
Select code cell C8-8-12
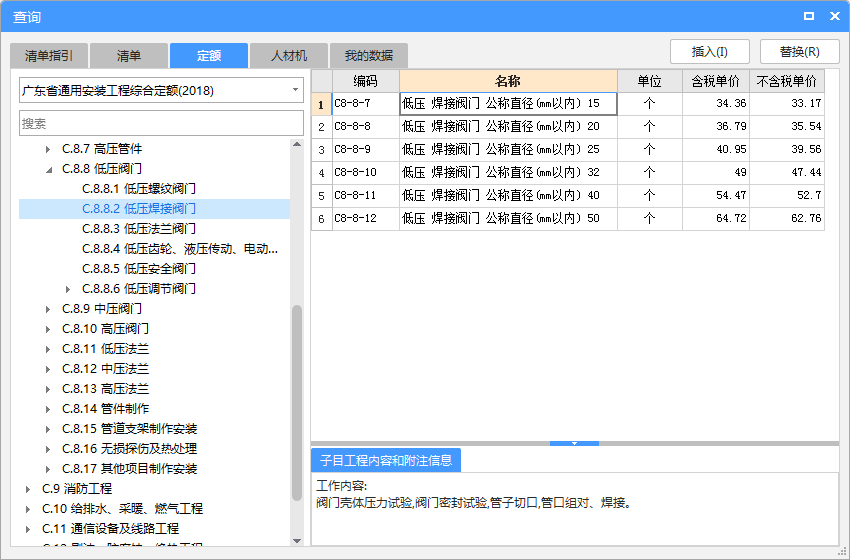[365, 219]
